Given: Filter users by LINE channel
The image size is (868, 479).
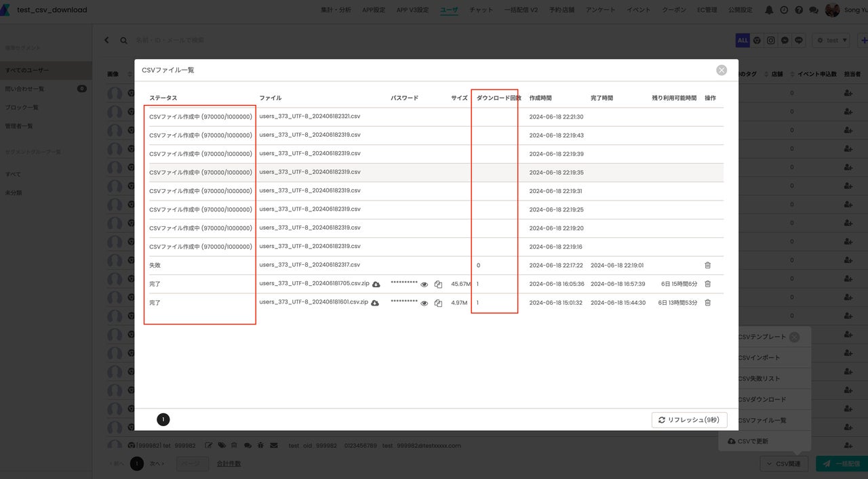Looking at the screenshot, I should (799, 41).
